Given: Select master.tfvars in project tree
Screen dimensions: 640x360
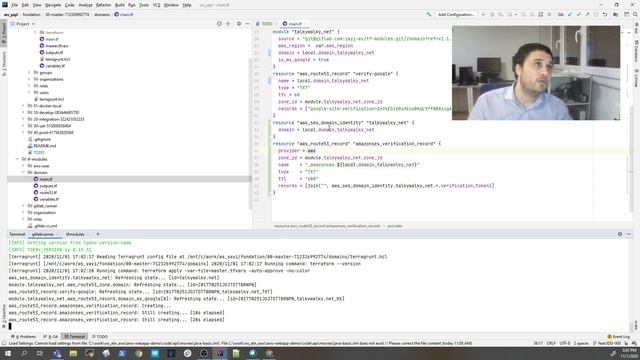Looking at the screenshot, I should click(x=57, y=46).
